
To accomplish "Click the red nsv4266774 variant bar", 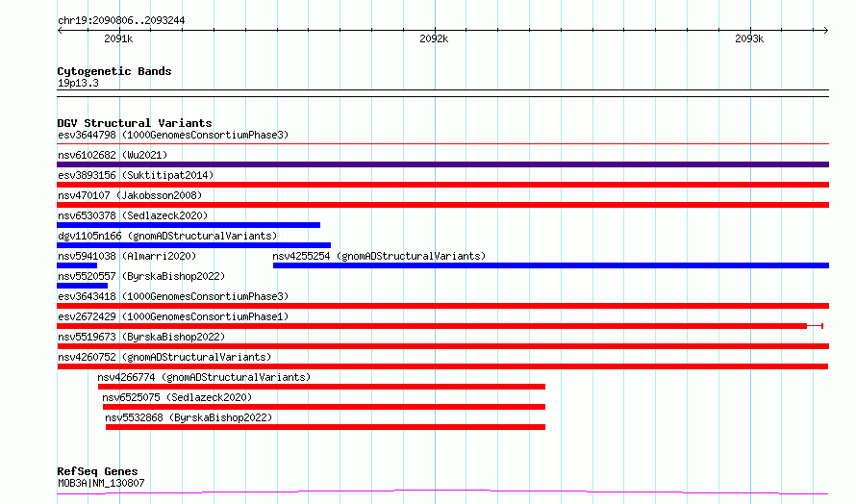I will point(321,387).
